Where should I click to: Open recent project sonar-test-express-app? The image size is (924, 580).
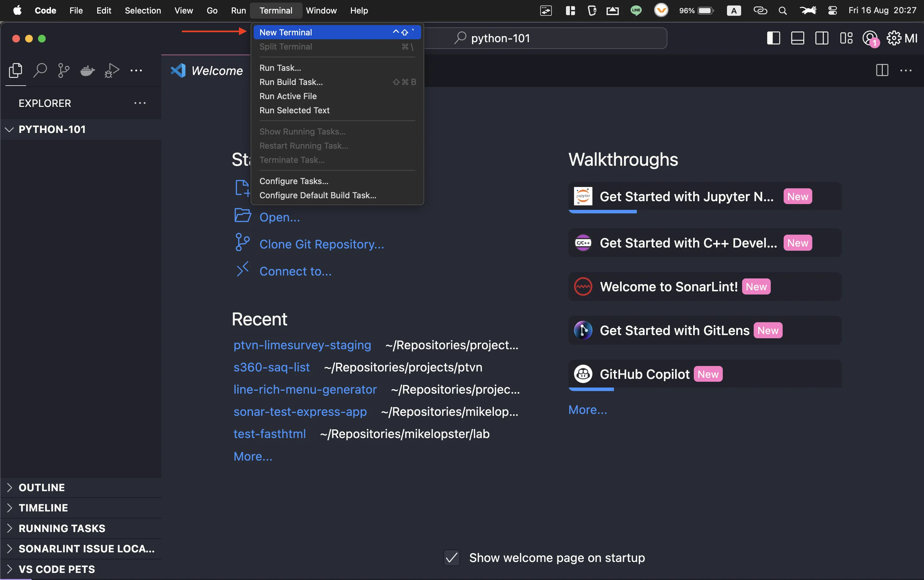pyautogui.click(x=300, y=412)
